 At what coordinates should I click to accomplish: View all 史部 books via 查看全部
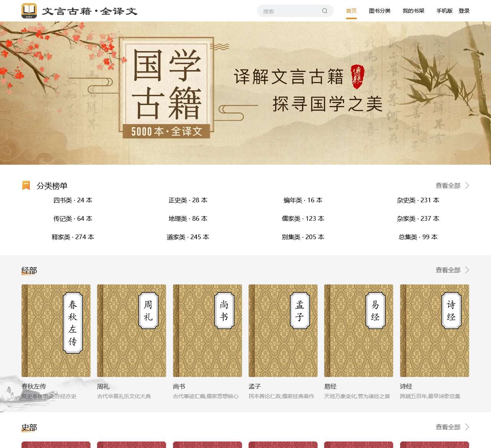[448, 427]
